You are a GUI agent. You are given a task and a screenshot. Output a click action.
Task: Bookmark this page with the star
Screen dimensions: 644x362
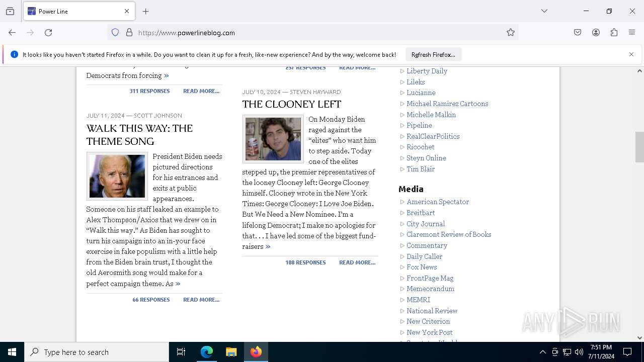pyautogui.click(x=511, y=33)
